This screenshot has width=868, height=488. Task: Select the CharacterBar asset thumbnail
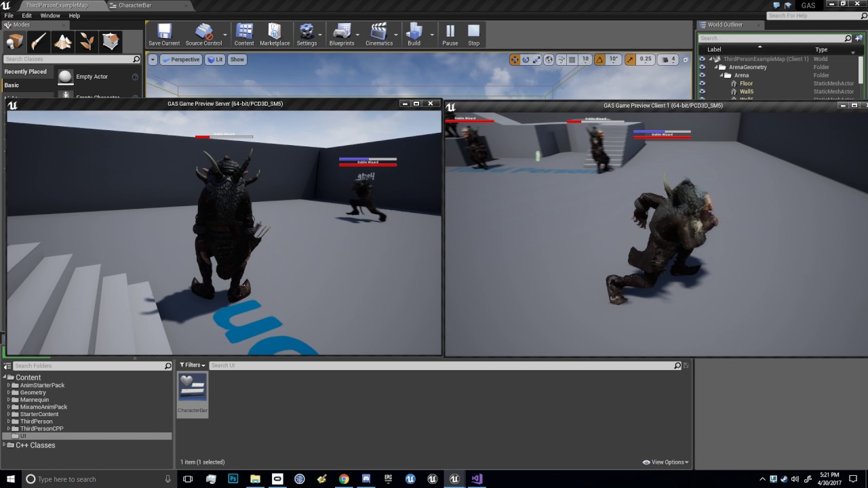coord(193,393)
